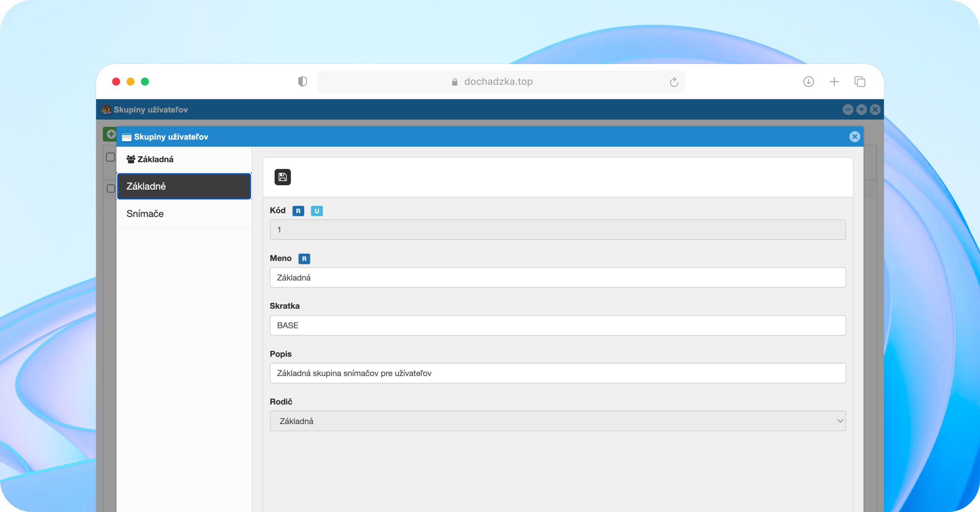
Task: Click the save floppy disk icon
Action: point(283,177)
